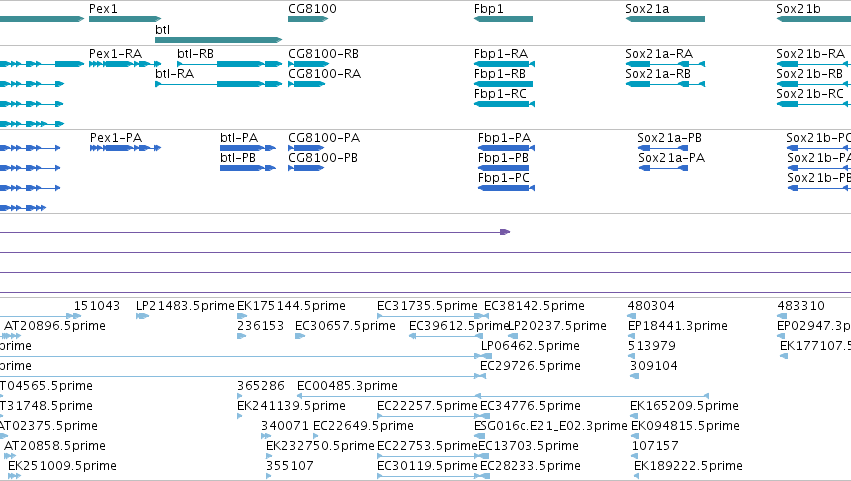Click the purple arrowhead feature end

[505, 232]
